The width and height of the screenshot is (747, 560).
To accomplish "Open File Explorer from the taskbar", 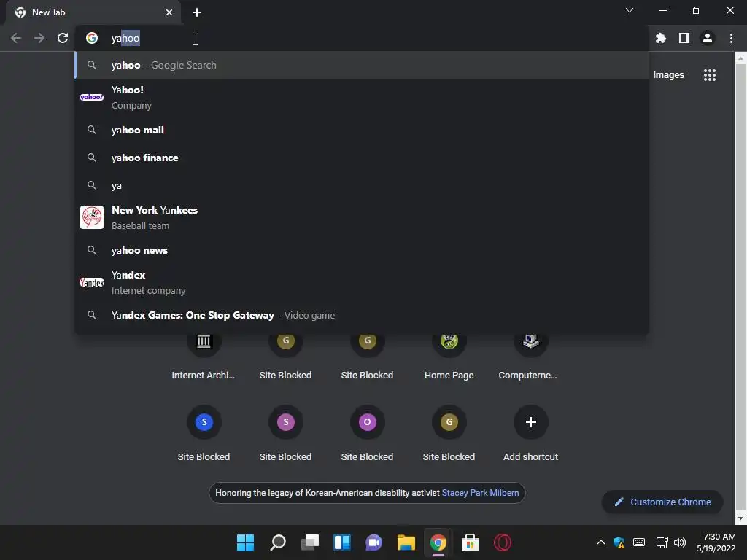I will (x=406, y=542).
